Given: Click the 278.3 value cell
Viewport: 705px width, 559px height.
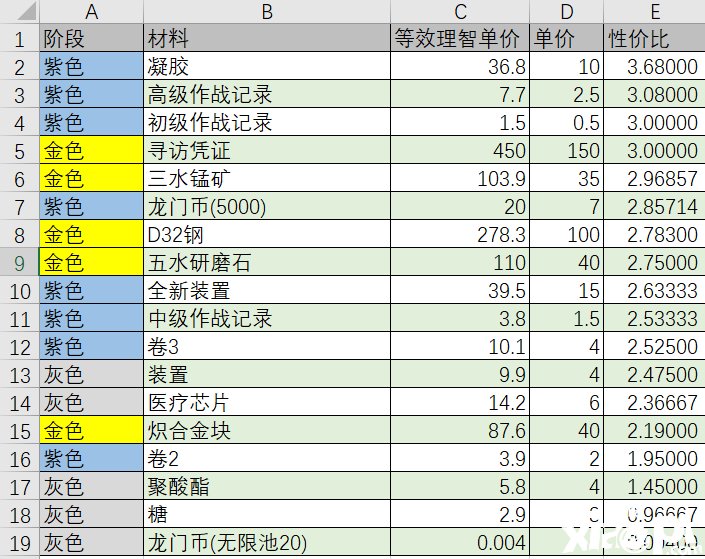Looking at the screenshot, I should (x=460, y=234).
